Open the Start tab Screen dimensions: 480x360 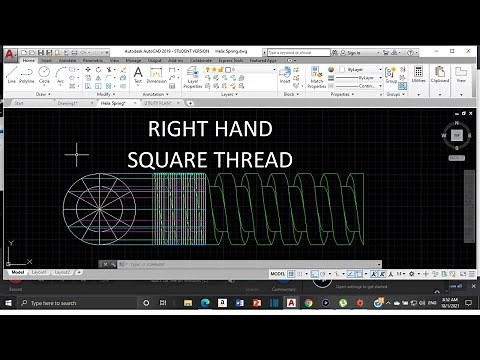(19, 103)
